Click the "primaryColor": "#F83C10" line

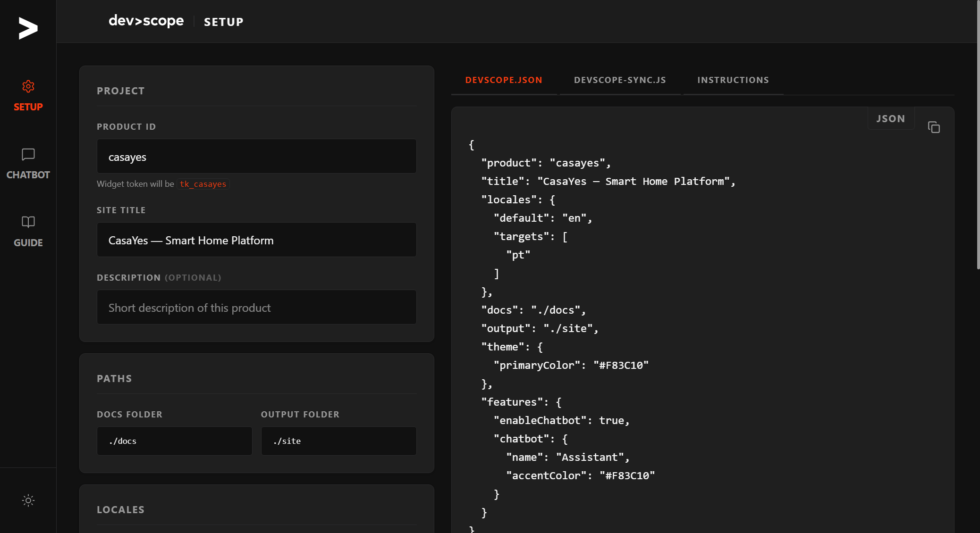coord(571,365)
